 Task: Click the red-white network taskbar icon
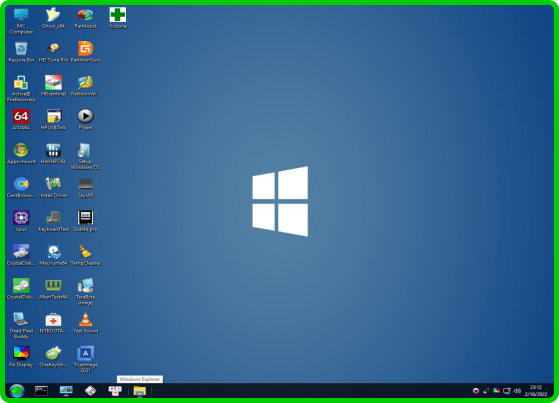[x=115, y=391]
